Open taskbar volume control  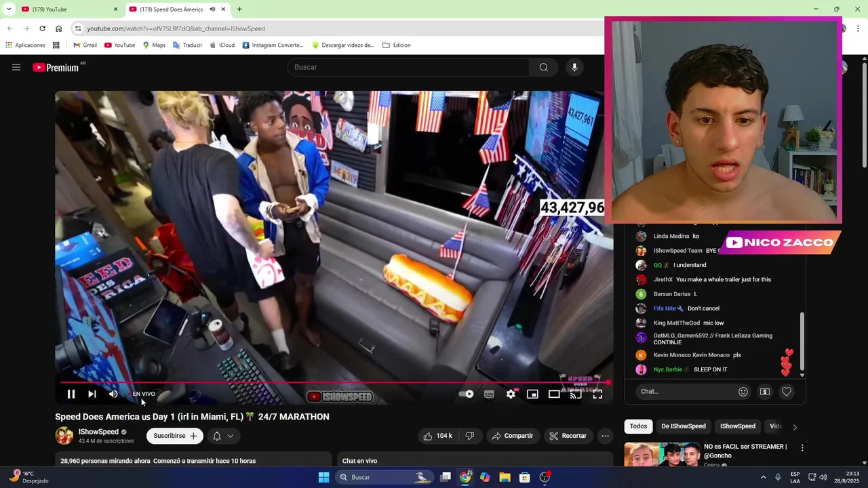pos(823,477)
